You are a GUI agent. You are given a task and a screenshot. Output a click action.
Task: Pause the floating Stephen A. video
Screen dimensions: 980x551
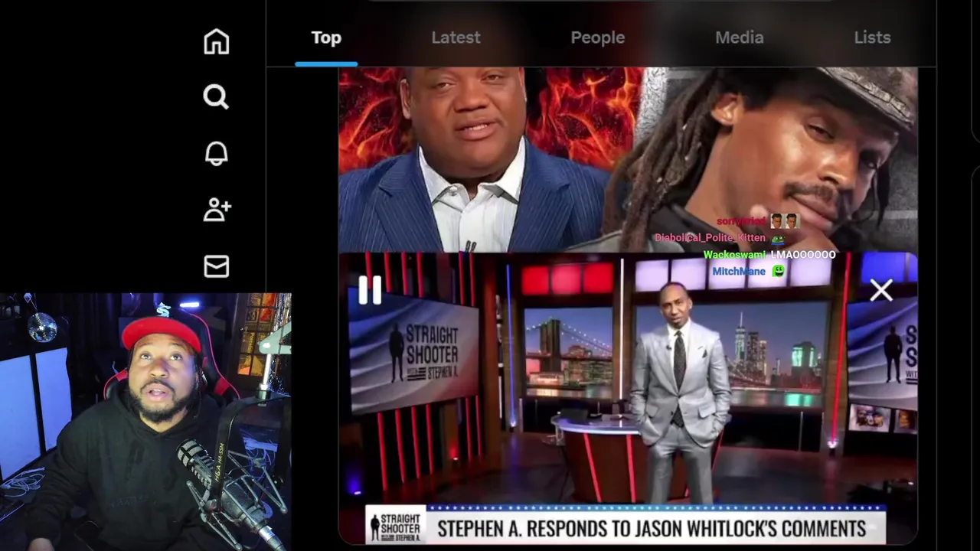point(371,291)
